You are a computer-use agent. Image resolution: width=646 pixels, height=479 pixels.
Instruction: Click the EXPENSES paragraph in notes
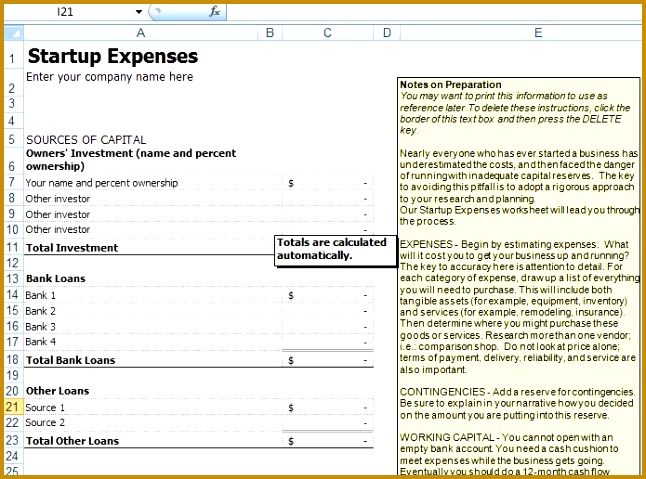pos(518,307)
